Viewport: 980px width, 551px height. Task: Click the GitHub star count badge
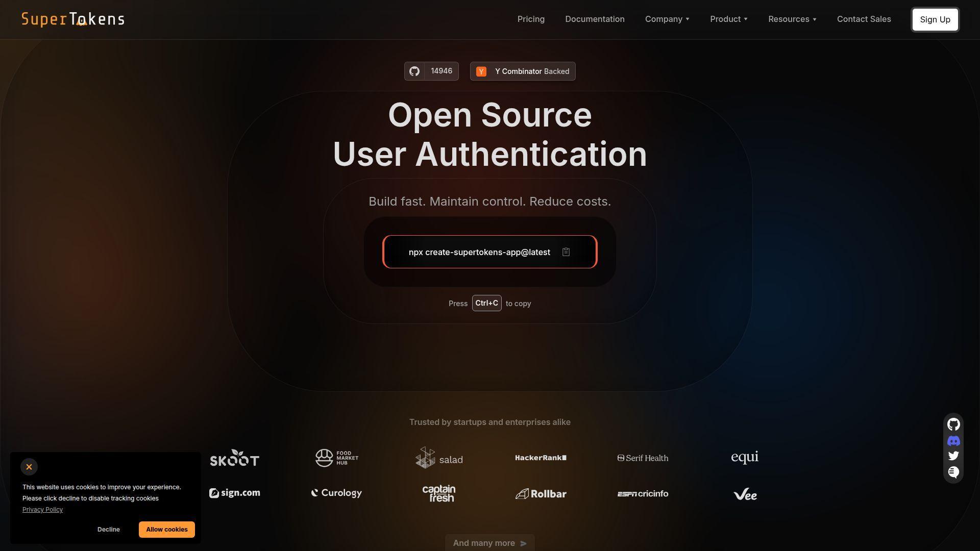click(x=431, y=71)
